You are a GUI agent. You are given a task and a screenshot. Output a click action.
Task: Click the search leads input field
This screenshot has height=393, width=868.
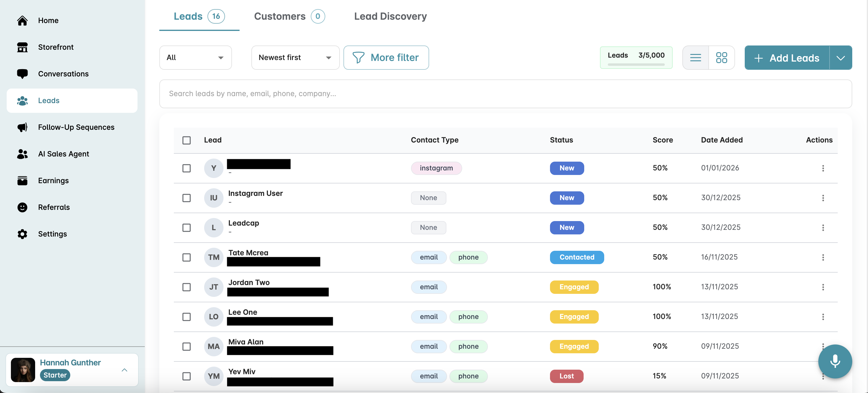click(x=505, y=94)
